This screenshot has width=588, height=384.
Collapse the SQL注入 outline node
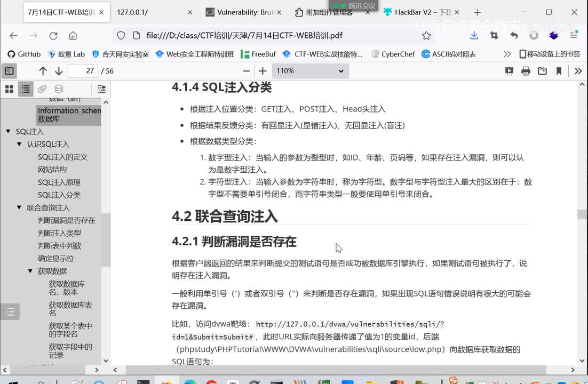8,131
